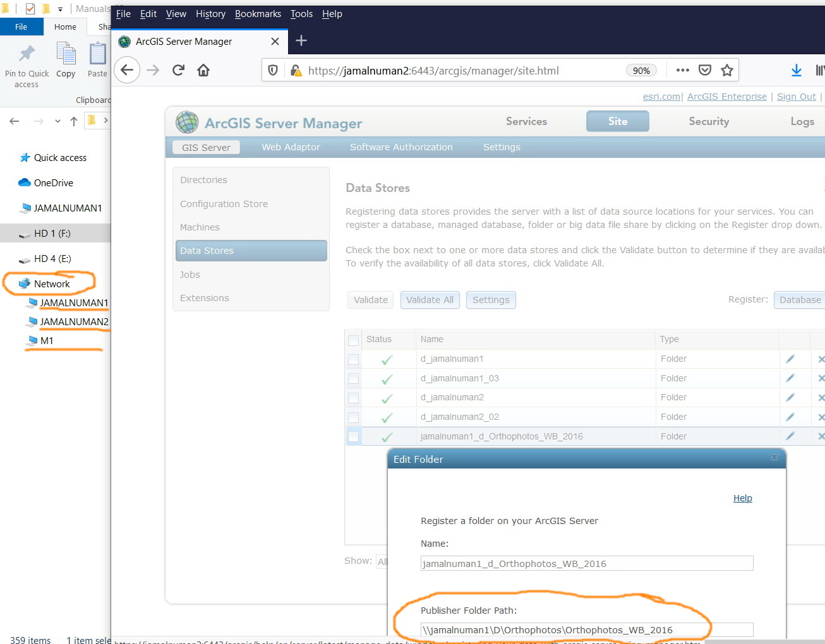Click the Copy icon in File Explorer
The height and width of the screenshot is (644, 825).
(x=66, y=54)
